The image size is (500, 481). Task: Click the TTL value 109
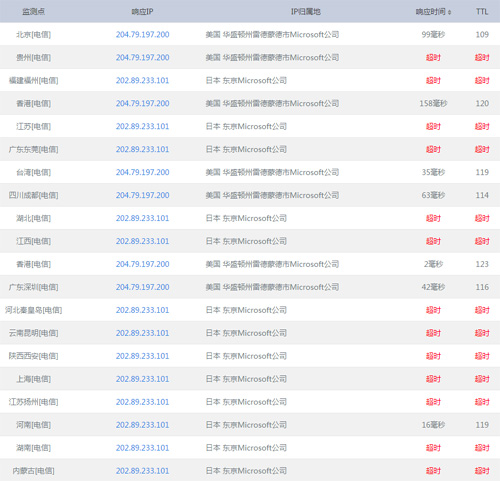click(x=482, y=34)
